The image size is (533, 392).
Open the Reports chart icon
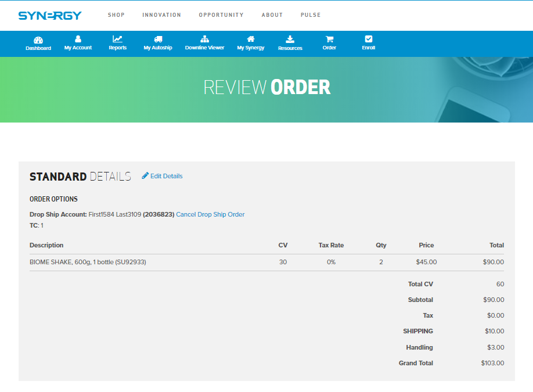118,39
